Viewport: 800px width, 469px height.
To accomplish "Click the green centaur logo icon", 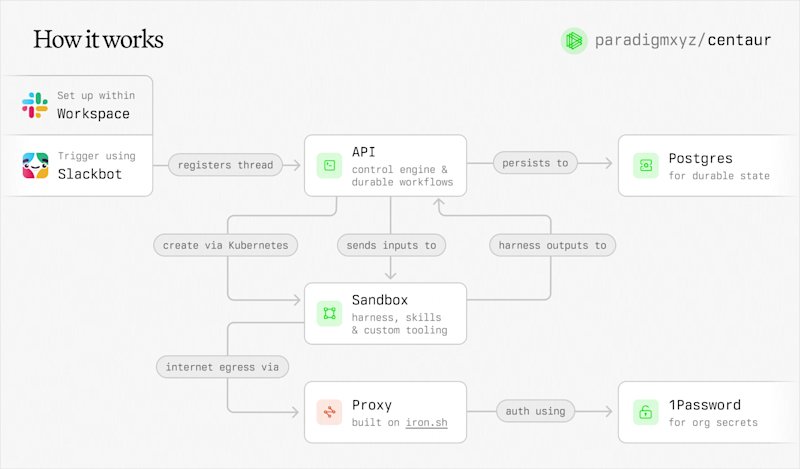I will click(574, 40).
